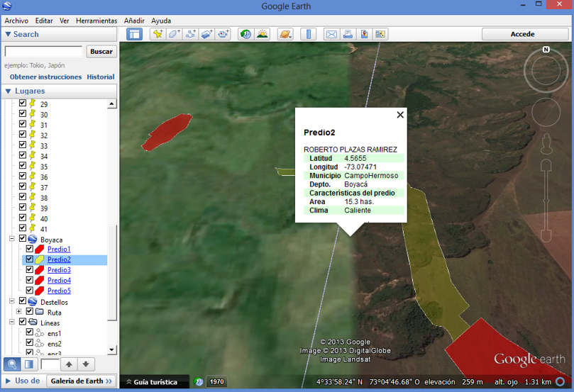Show historical imagery clock icon

[245, 34]
